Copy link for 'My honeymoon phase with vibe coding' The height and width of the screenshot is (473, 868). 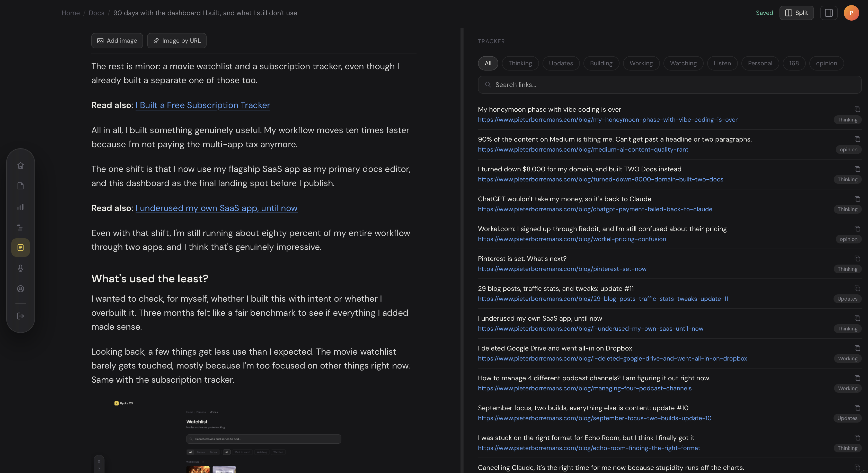coord(857,109)
